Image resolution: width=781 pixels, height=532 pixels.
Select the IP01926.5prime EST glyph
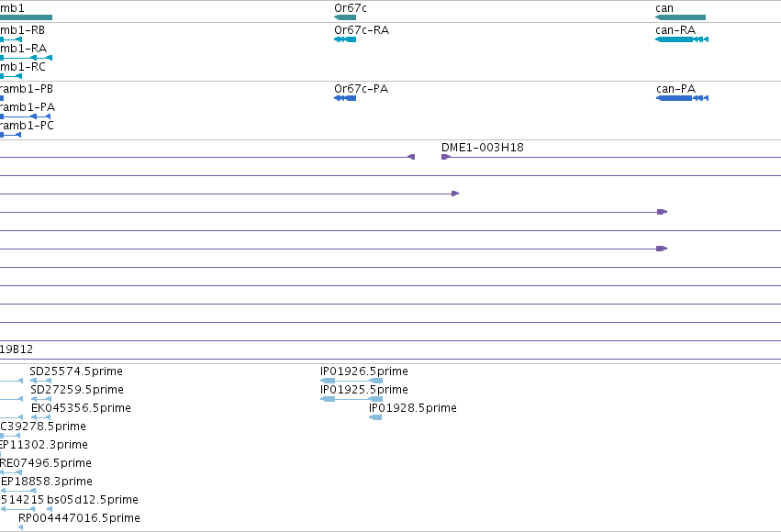(351, 381)
